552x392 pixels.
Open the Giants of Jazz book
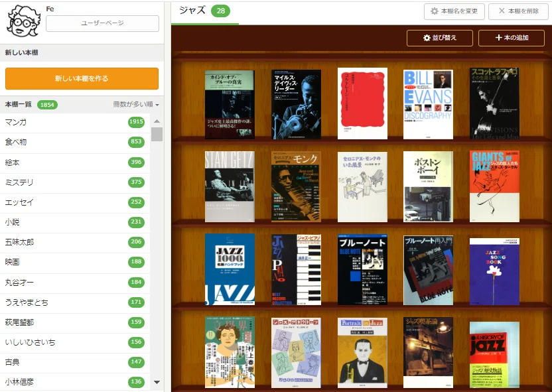pyautogui.click(x=494, y=186)
